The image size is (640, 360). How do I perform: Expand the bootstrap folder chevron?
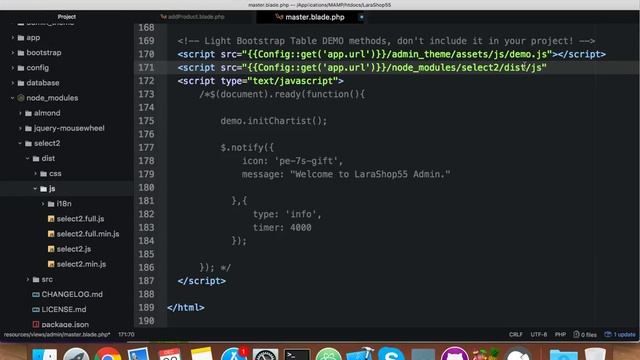pos(12,53)
